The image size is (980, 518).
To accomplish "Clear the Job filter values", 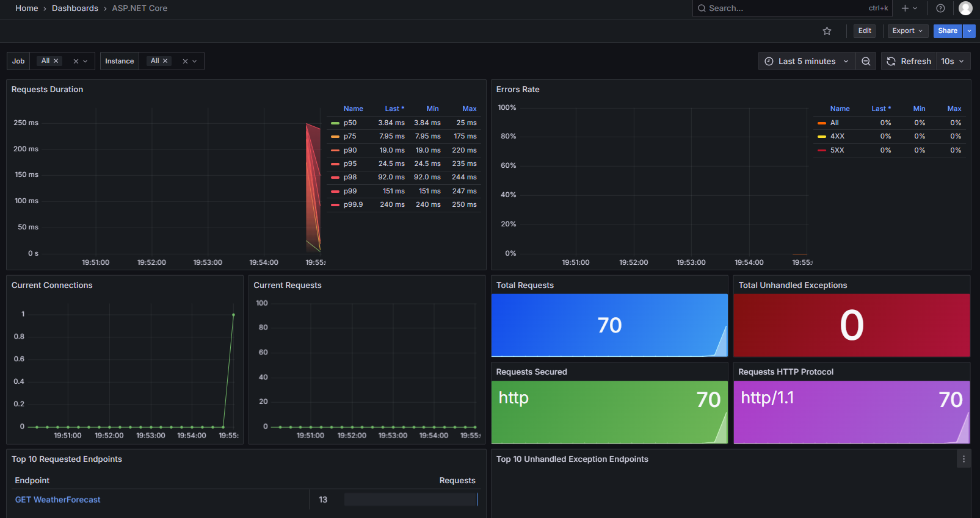I will 76,61.
